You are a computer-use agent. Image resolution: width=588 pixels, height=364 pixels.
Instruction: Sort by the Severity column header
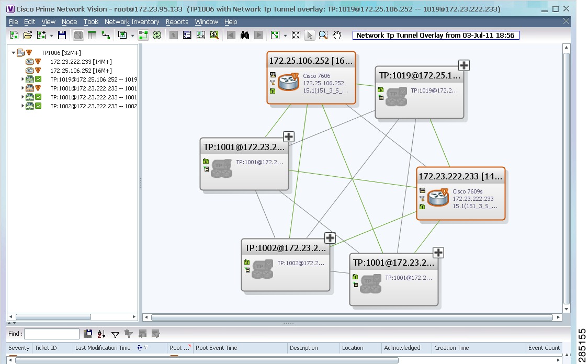point(19,348)
